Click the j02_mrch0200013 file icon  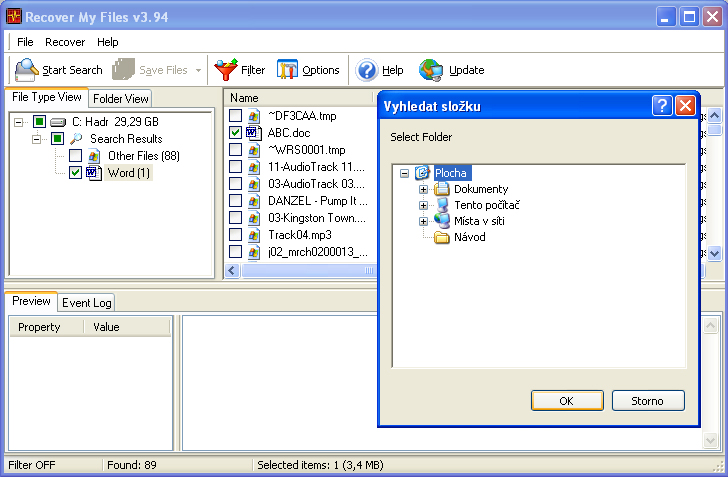254,252
